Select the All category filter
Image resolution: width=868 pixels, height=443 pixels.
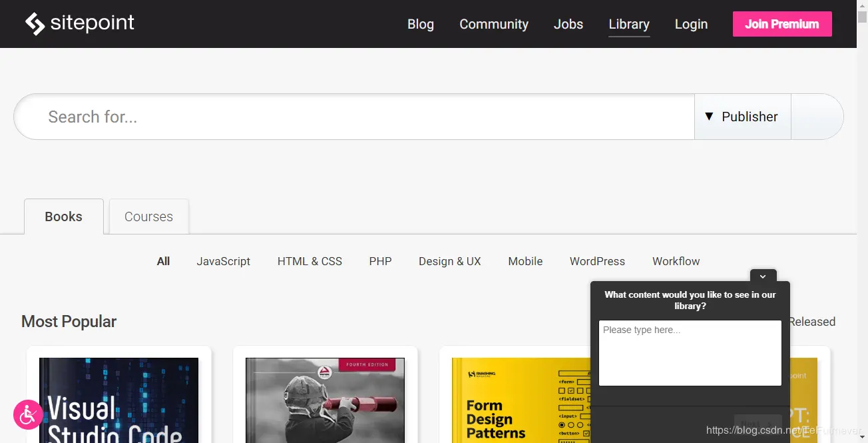click(164, 261)
